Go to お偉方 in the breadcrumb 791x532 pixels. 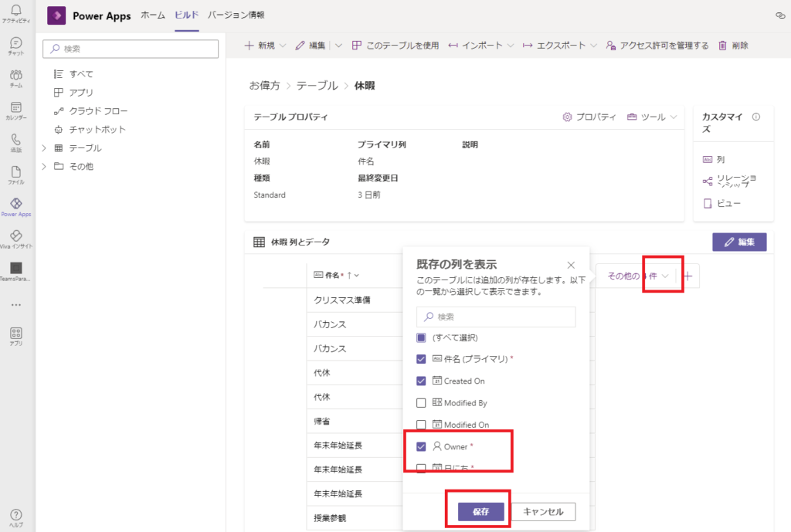tap(264, 86)
